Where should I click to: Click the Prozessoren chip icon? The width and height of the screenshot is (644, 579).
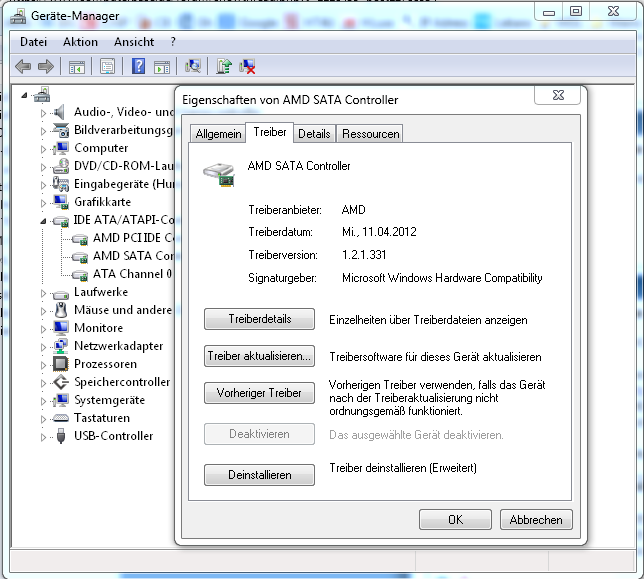[61, 364]
